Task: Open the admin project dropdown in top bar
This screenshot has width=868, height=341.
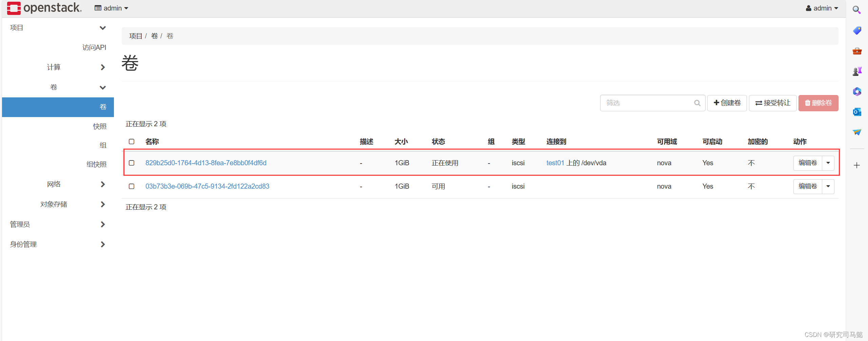Action: click(x=112, y=8)
